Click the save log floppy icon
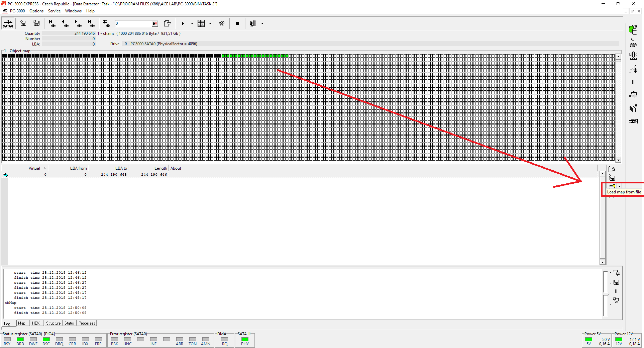This screenshot has width=644, height=348. click(x=616, y=282)
